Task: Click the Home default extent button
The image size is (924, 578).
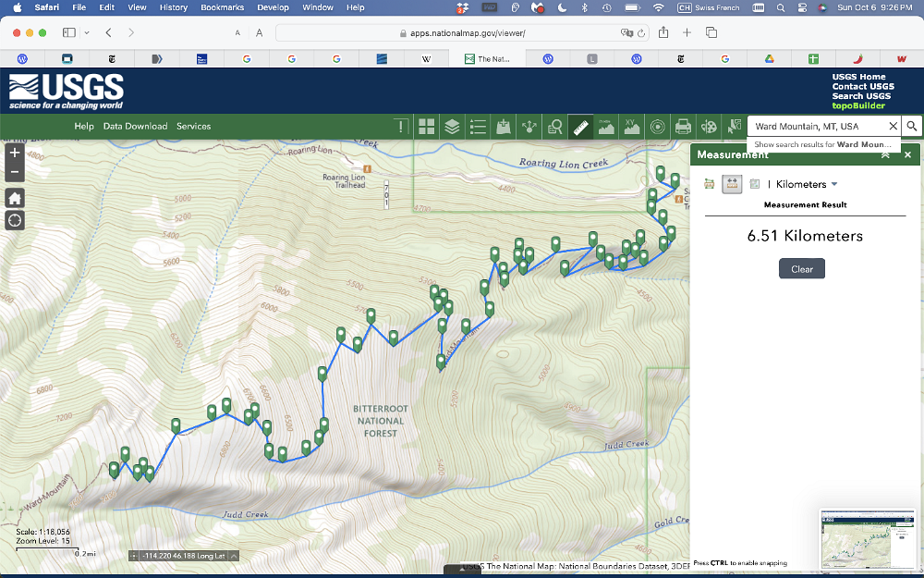Action: (x=15, y=198)
